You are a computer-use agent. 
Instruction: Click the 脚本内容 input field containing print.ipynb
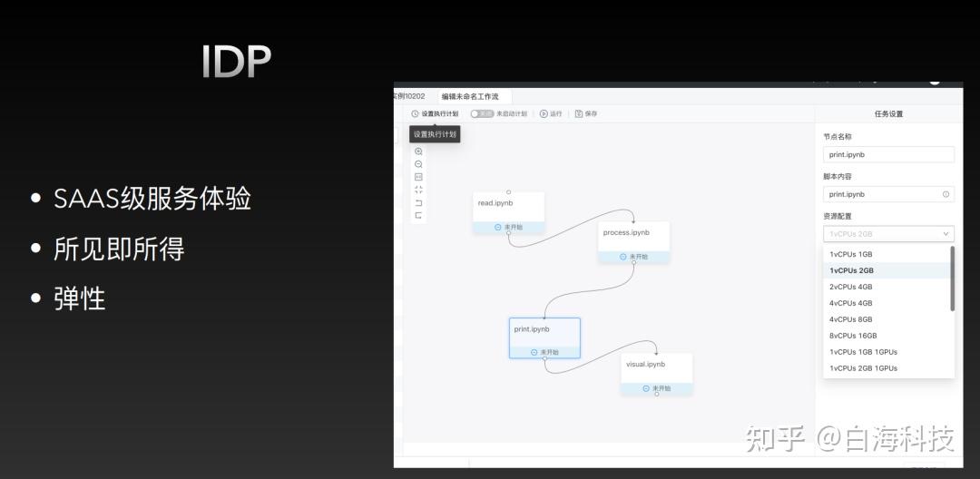[888, 194]
